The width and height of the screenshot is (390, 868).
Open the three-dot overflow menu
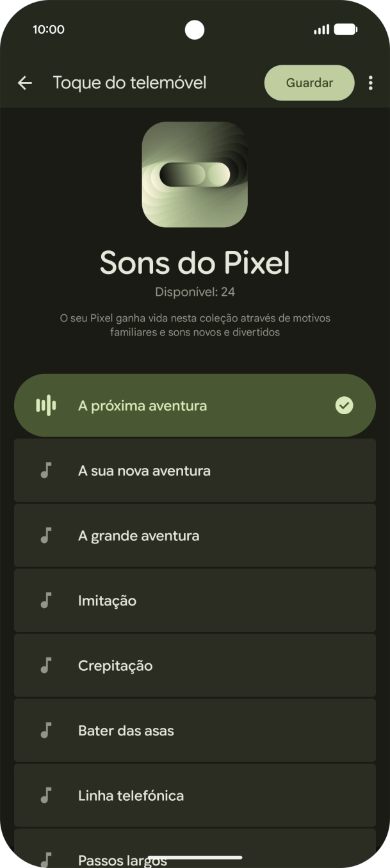point(370,83)
